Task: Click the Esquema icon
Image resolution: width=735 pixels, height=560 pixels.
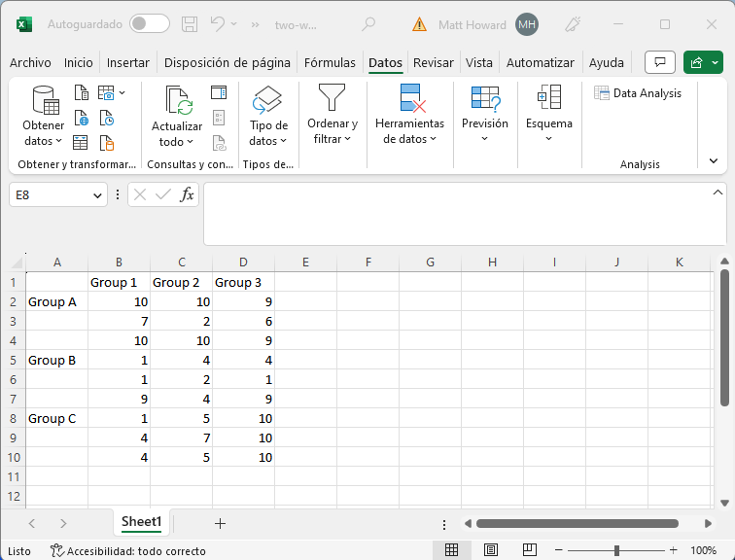Action: click(x=548, y=98)
